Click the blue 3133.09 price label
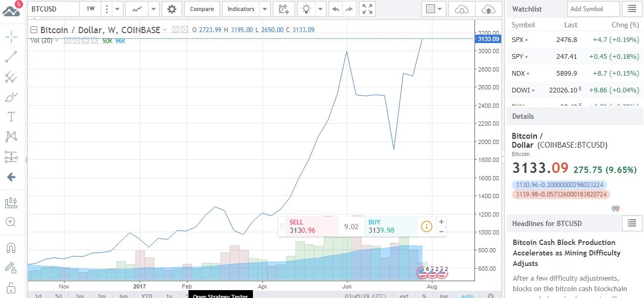Image resolution: width=644 pixels, height=298 pixels. coord(487,39)
